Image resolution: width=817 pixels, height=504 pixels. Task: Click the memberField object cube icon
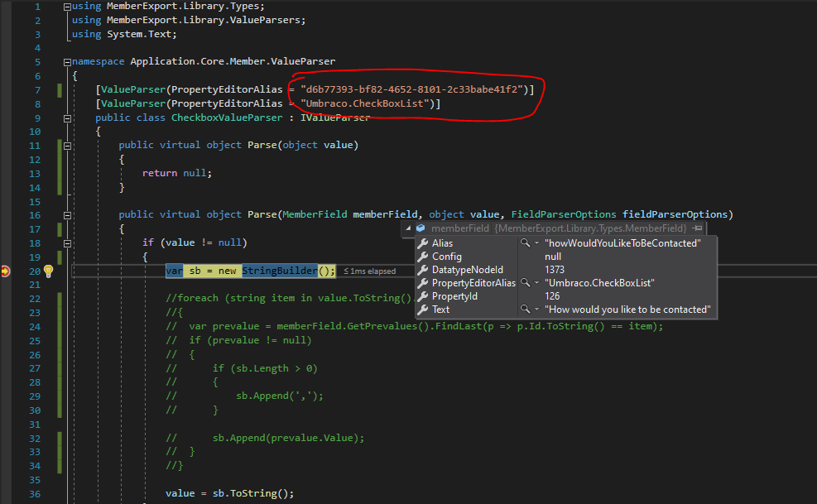pos(421,228)
